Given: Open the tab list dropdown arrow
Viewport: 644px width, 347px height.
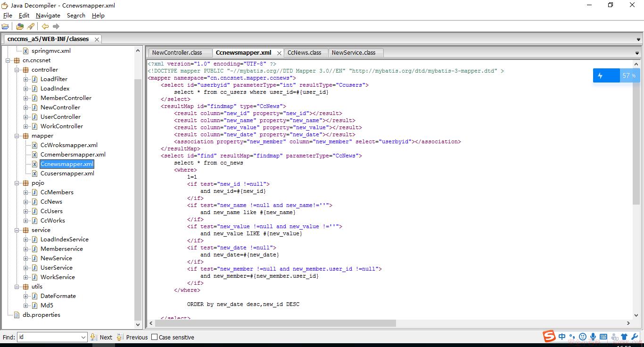Looking at the screenshot, I should [x=637, y=53].
